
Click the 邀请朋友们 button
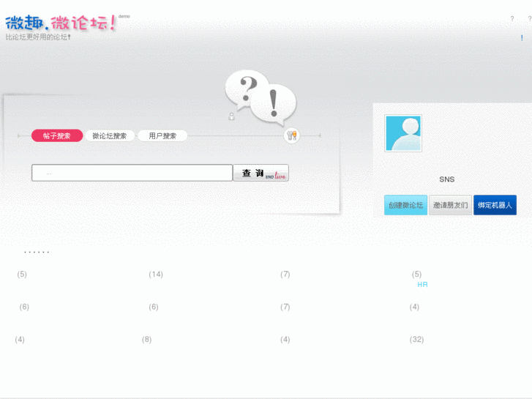[450, 205]
